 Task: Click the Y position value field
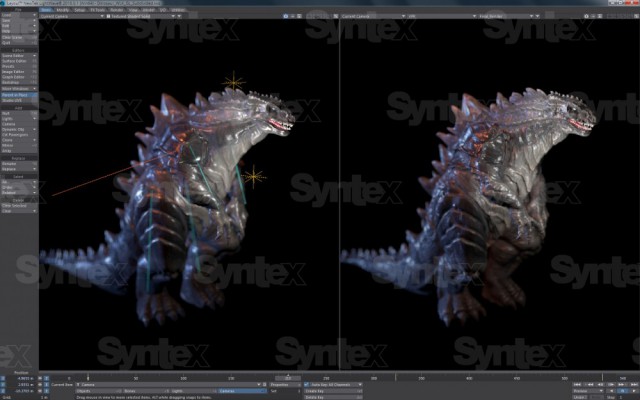22,384
